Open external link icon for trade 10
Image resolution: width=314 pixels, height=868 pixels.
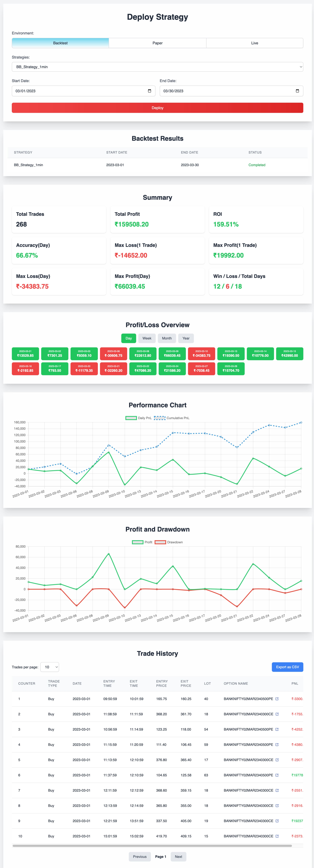coord(277,836)
